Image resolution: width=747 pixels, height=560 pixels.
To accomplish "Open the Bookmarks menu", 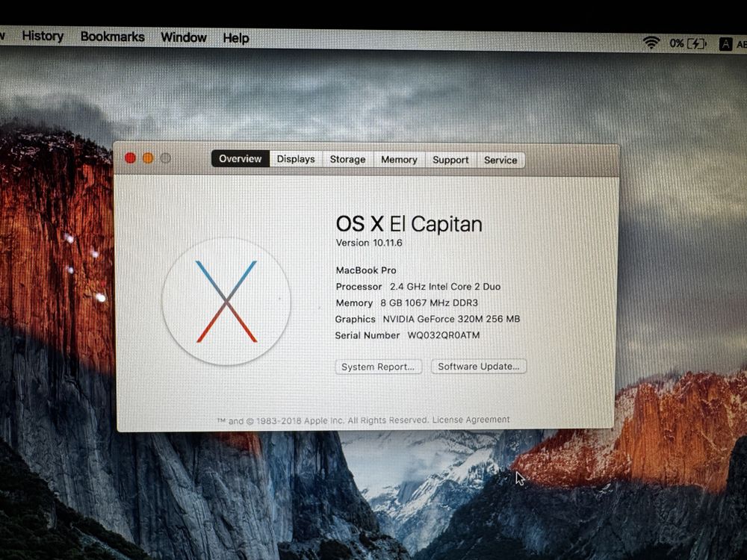I will pos(113,37).
